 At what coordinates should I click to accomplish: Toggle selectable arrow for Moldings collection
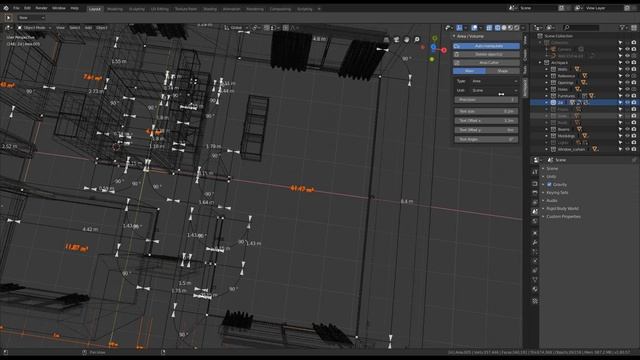[x=620, y=136]
